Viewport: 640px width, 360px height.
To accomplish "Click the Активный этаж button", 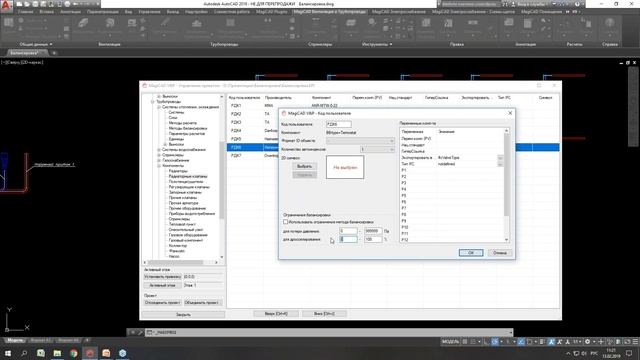I will 162,285.
